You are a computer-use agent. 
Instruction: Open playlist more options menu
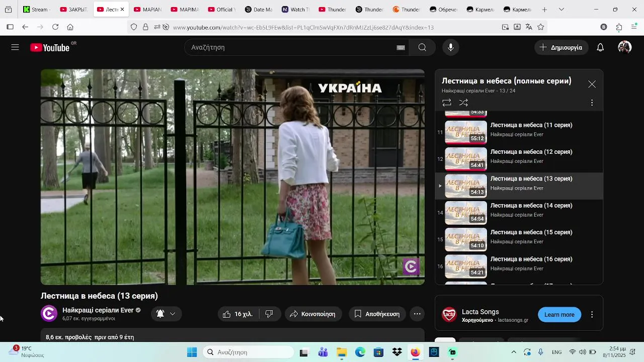(x=592, y=103)
